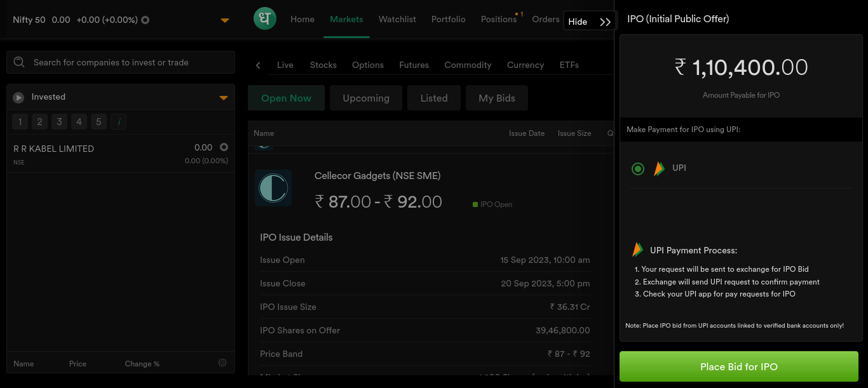The width and height of the screenshot is (868, 388).
Task: Sort watchlist by Change % column
Action: tap(142, 364)
